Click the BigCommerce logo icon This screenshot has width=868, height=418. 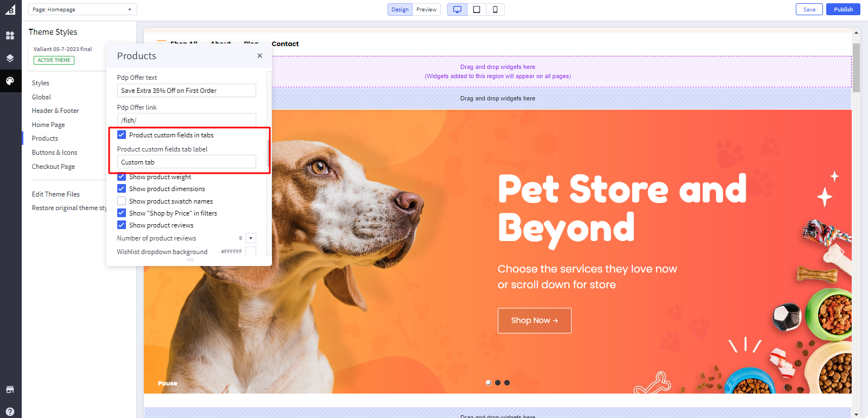[10, 9]
